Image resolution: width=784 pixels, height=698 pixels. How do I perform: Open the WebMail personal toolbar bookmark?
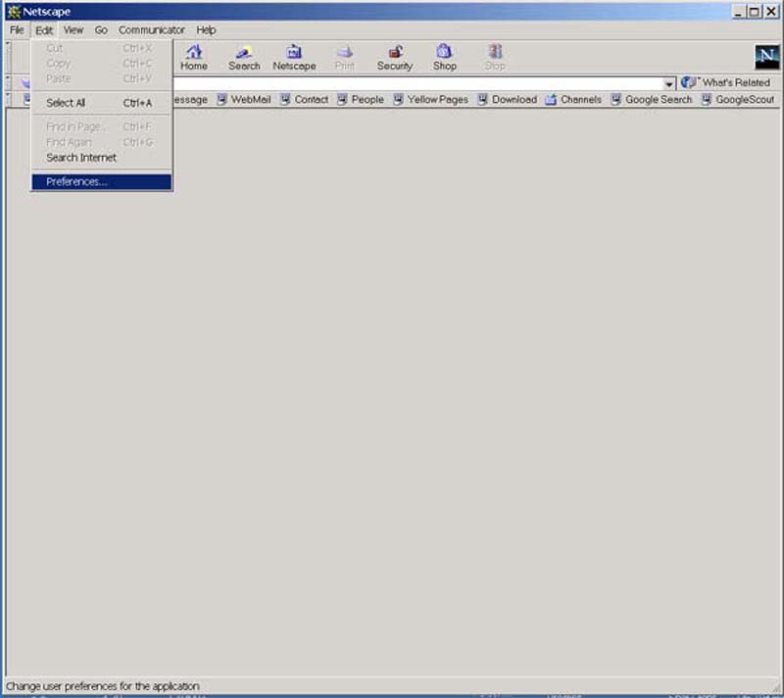(244, 99)
